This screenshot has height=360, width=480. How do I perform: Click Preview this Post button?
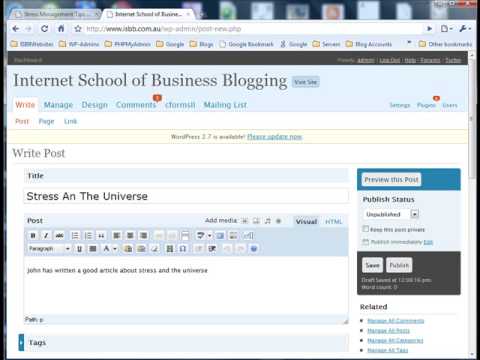coord(391,180)
